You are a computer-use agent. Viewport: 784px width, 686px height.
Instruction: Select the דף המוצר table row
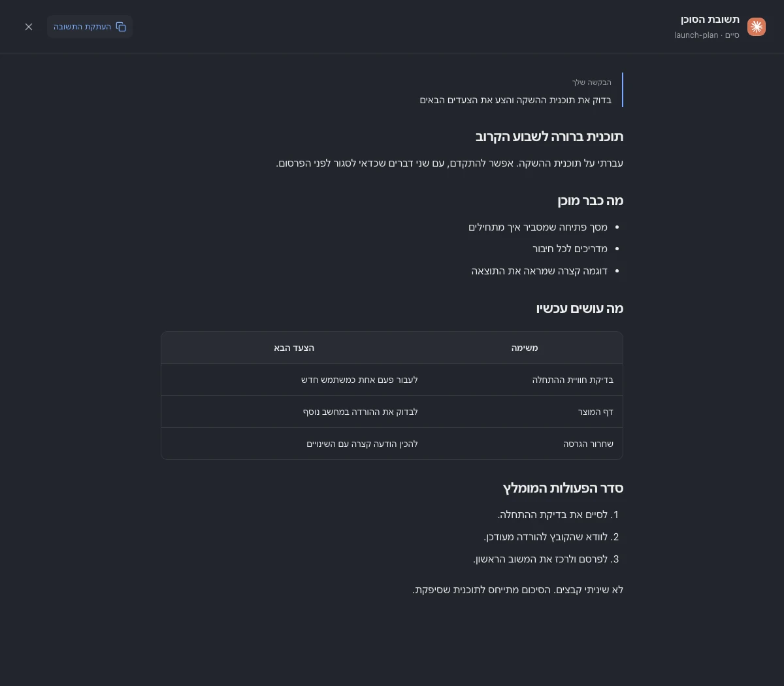[392, 412]
